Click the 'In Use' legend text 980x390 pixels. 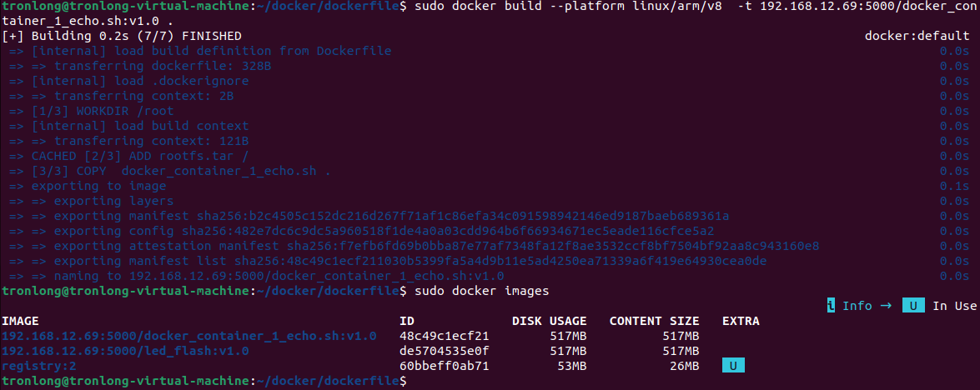pos(954,306)
